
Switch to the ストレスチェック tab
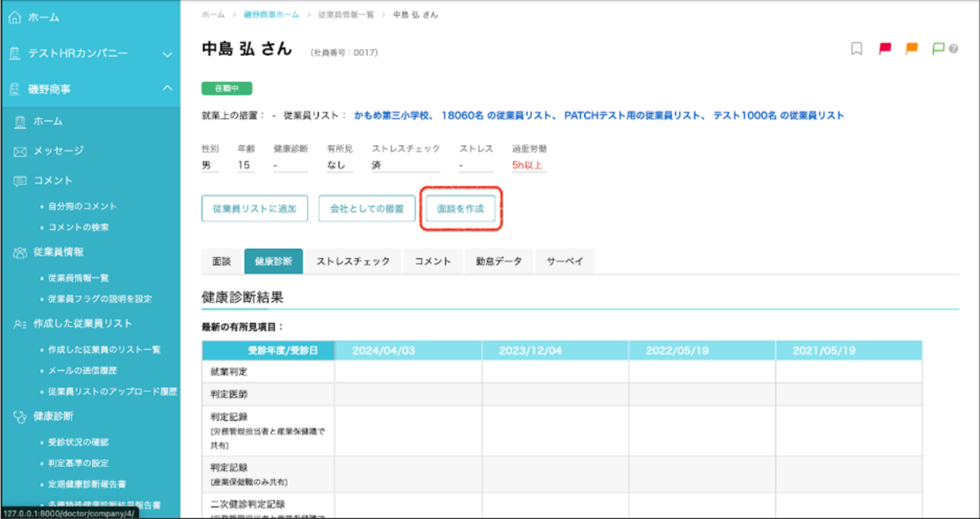coord(353,261)
